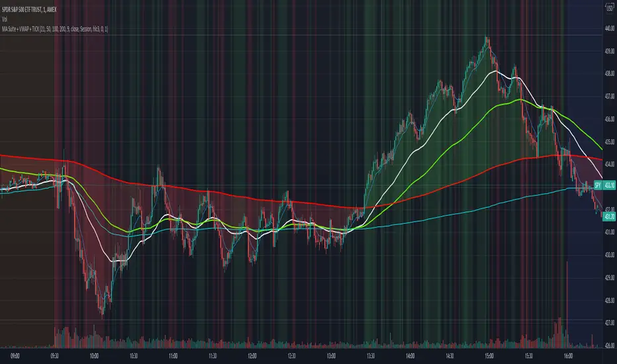Select the Vol indicator legend label
The image size is (617, 364).
[x=5, y=19]
